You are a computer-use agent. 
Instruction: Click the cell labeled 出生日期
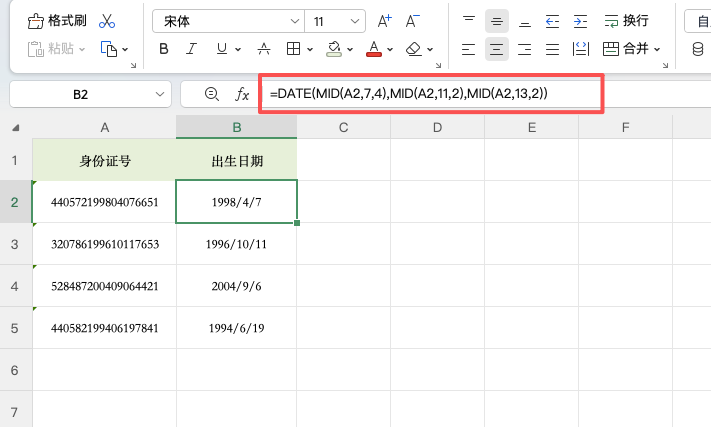click(x=237, y=160)
